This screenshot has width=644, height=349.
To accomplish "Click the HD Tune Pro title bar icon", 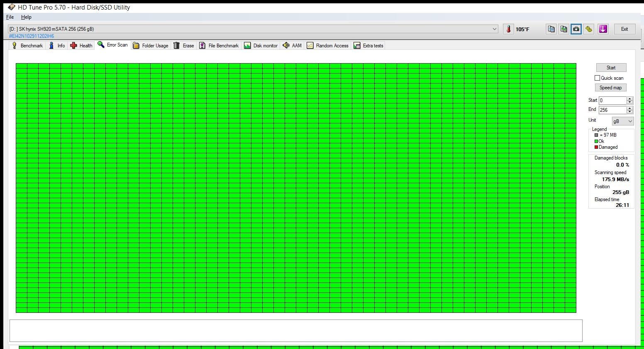I will 11,7.
